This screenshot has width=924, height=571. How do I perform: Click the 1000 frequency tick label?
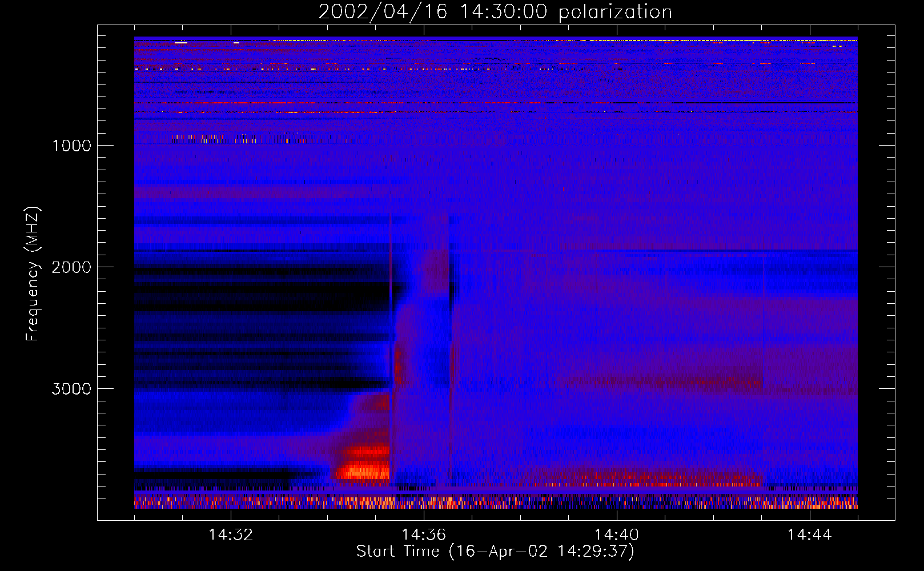pyautogui.click(x=71, y=146)
